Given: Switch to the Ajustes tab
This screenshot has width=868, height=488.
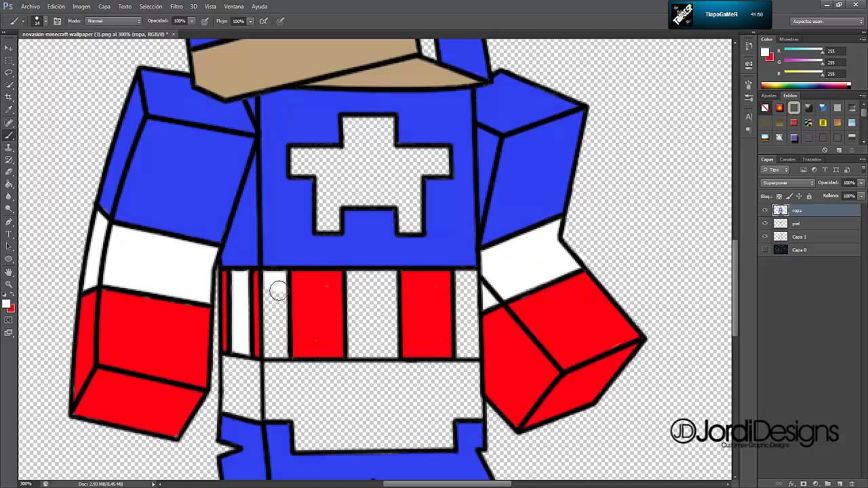Looking at the screenshot, I should [x=768, y=96].
